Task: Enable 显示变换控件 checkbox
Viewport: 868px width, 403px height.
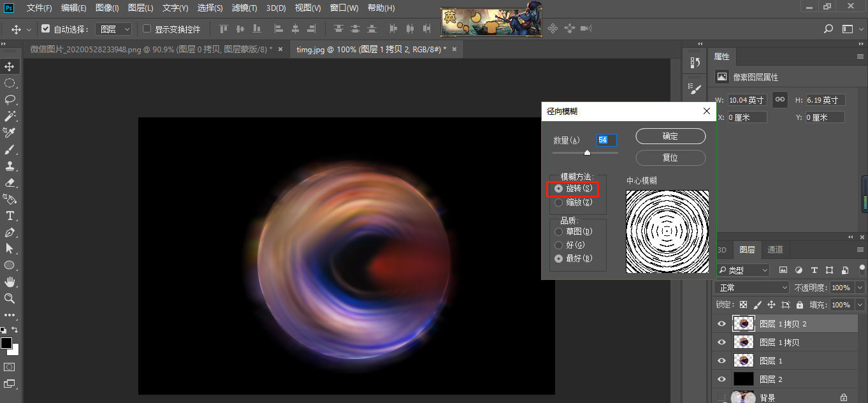Action: tap(147, 29)
